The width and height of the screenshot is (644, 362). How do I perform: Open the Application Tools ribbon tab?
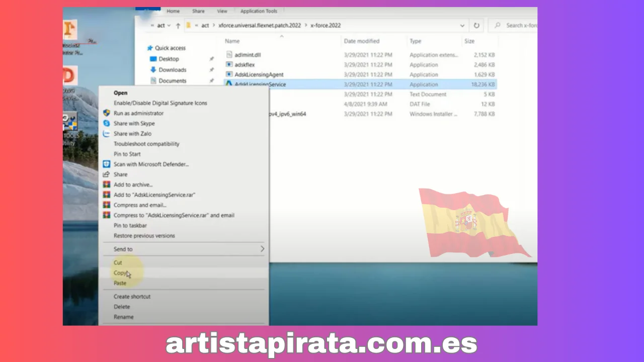pos(259,11)
